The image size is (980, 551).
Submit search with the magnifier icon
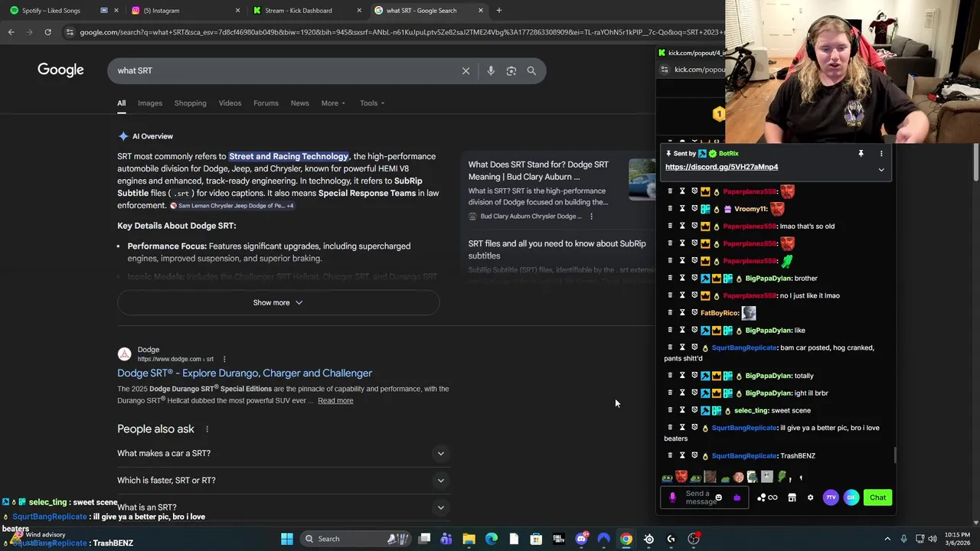[531, 70]
